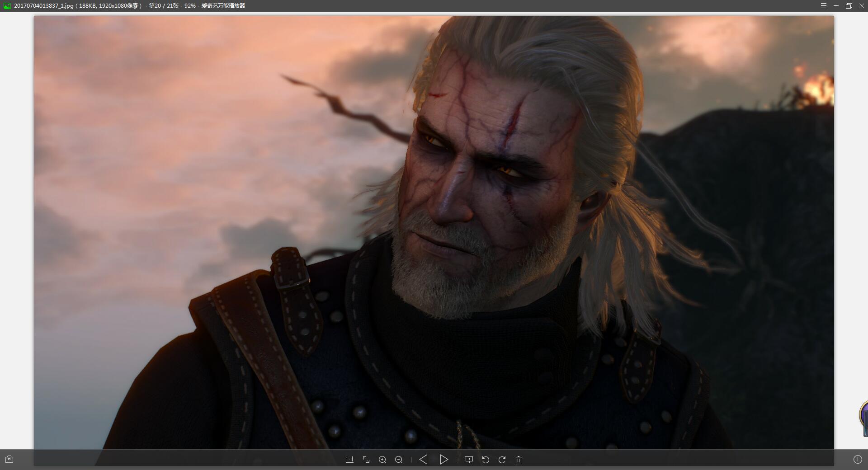Go to the next image
Viewport: 868px width, 470px height.
click(x=444, y=460)
